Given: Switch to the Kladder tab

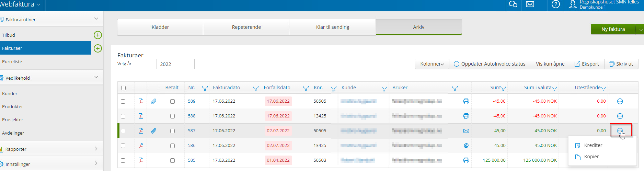Looking at the screenshot, I should tap(160, 27).
